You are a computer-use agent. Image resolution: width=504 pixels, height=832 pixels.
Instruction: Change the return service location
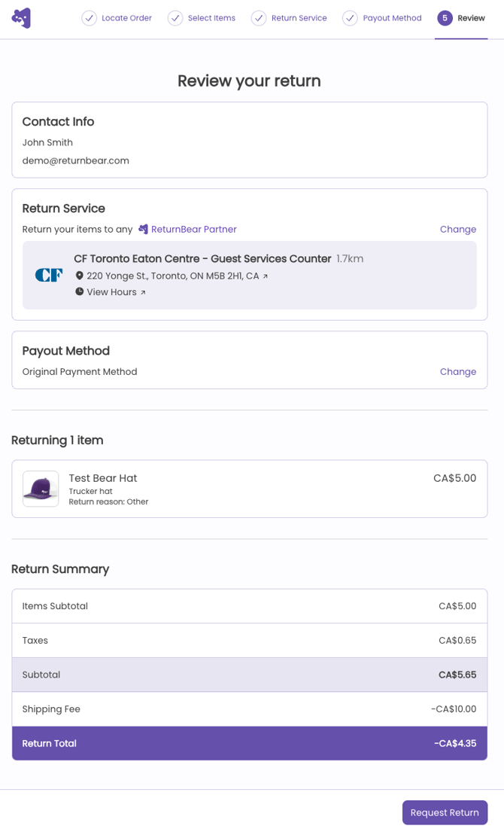tap(457, 230)
